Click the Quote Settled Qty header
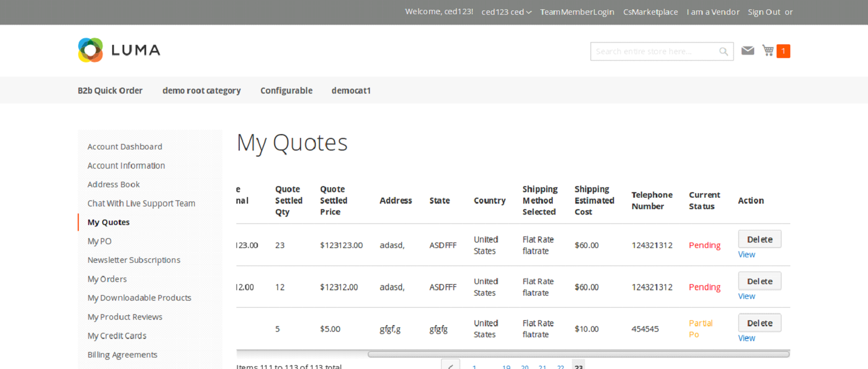Image resolution: width=868 pixels, height=369 pixels. (x=289, y=200)
